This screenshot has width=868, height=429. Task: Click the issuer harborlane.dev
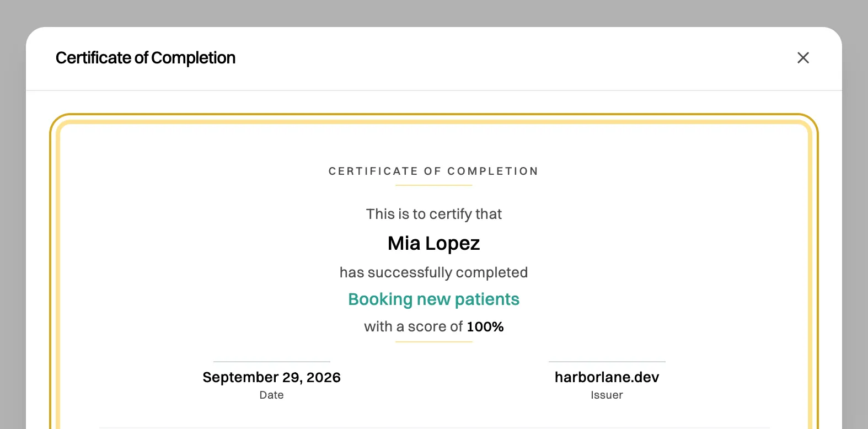pos(607,377)
